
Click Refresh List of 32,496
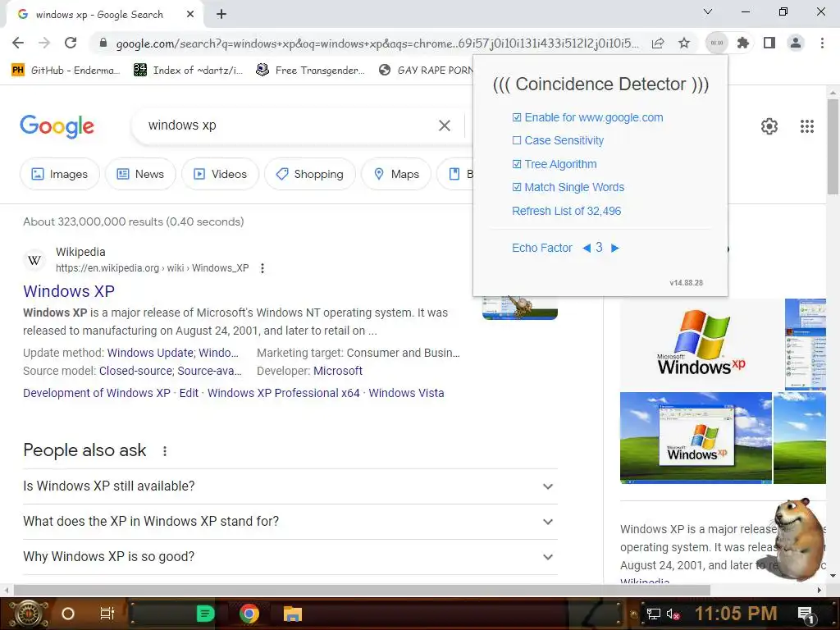click(566, 211)
